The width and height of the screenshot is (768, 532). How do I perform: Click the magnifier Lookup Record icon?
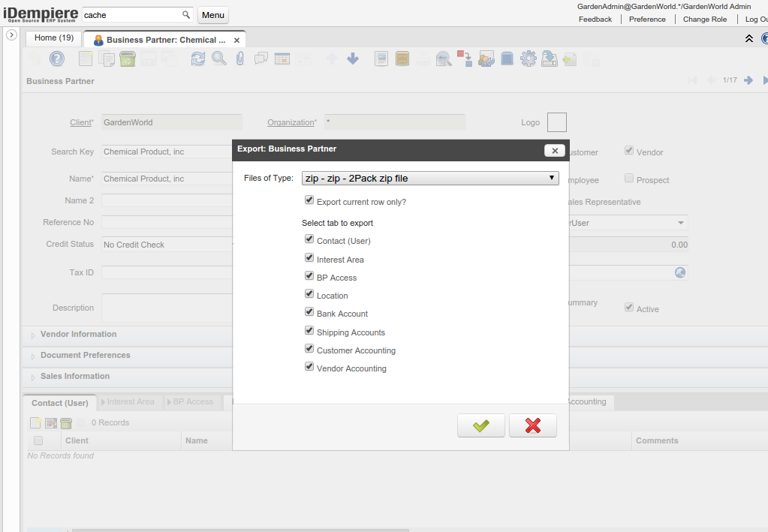click(218, 59)
